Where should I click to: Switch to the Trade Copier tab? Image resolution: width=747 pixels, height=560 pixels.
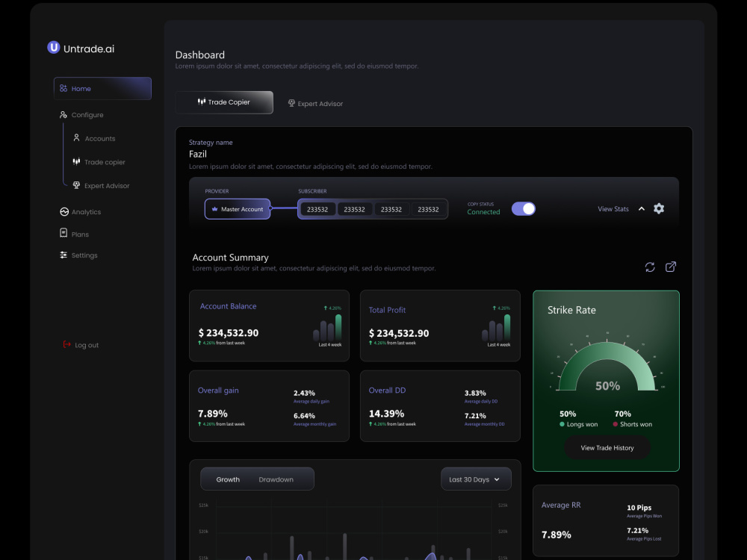click(x=224, y=102)
